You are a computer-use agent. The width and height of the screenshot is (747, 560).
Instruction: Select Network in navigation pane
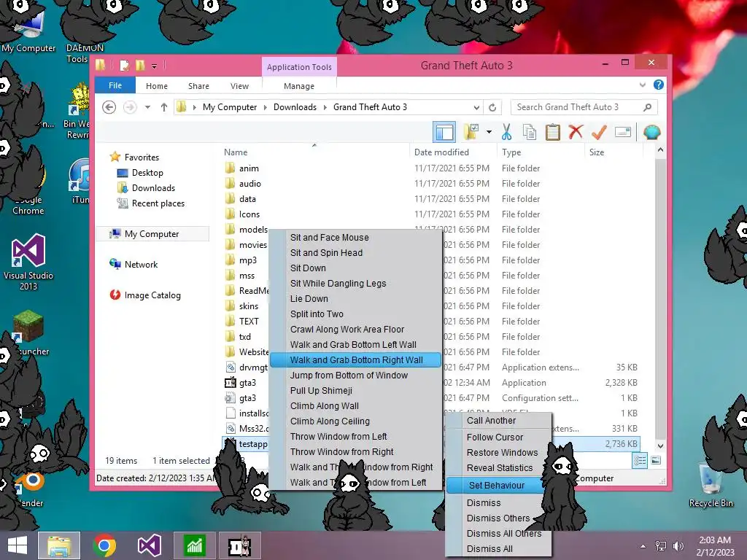141,264
